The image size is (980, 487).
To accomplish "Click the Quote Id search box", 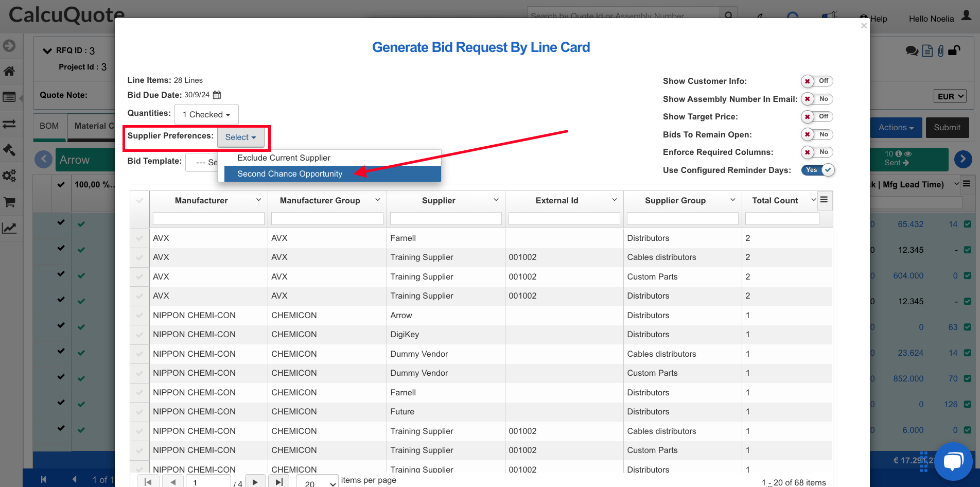I will click(x=623, y=14).
